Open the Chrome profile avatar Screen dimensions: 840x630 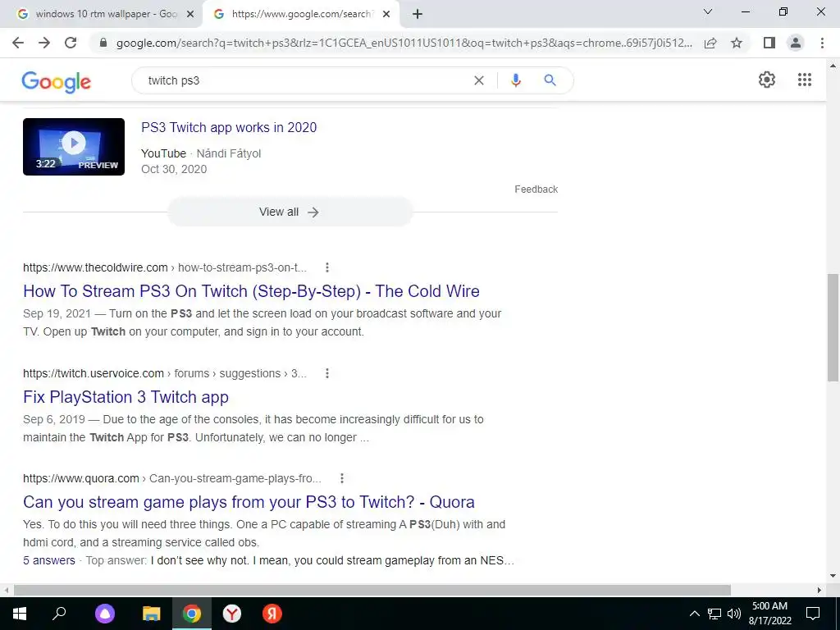click(x=796, y=43)
